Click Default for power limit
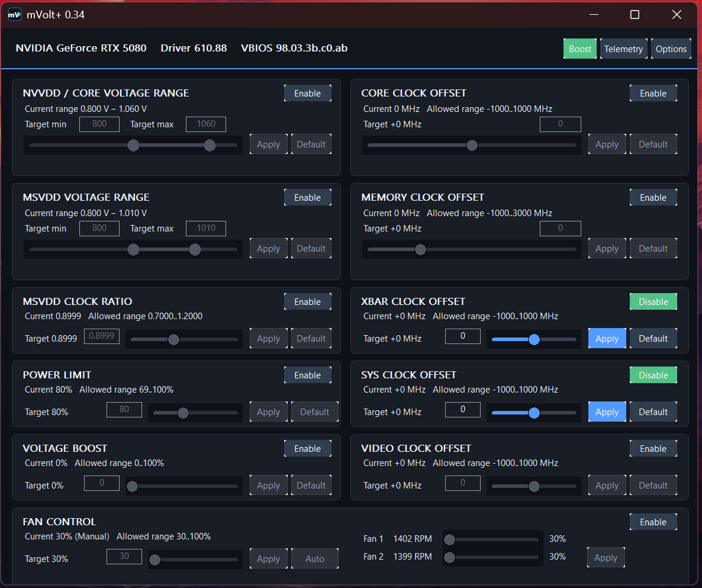 (x=315, y=412)
